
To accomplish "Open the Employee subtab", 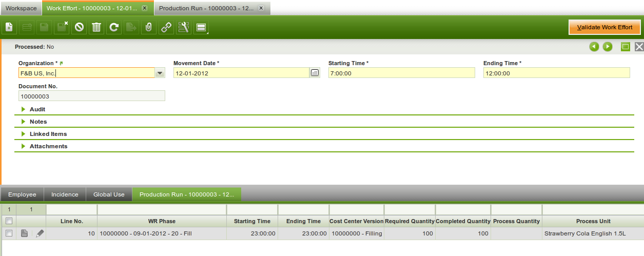I will click(x=22, y=194).
